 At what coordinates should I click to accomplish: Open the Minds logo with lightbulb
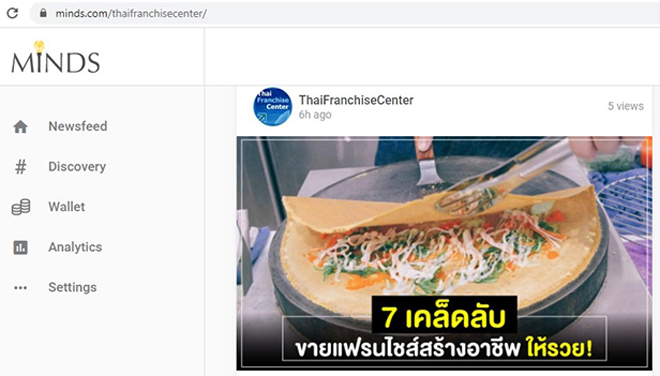click(55, 57)
